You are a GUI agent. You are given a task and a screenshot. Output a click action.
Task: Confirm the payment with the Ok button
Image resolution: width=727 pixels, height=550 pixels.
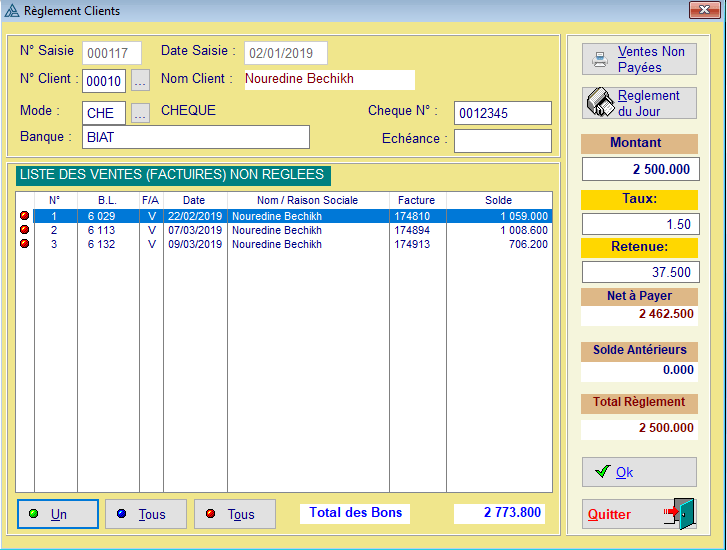pos(639,472)
